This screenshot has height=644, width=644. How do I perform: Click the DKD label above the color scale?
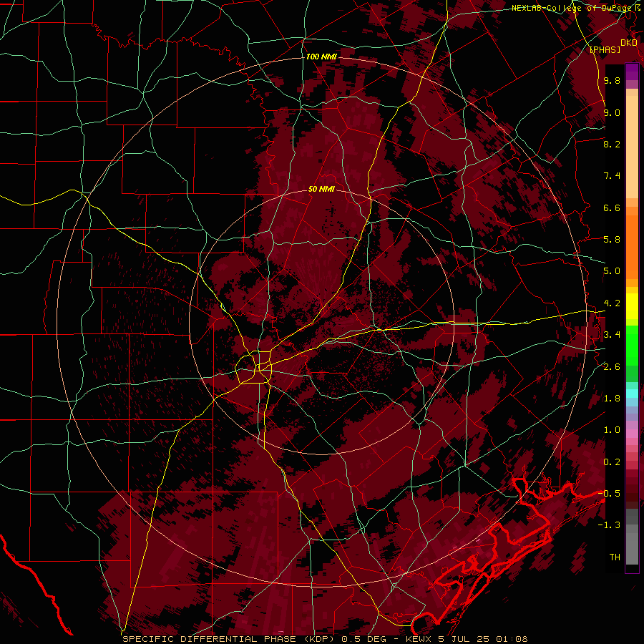629,43
